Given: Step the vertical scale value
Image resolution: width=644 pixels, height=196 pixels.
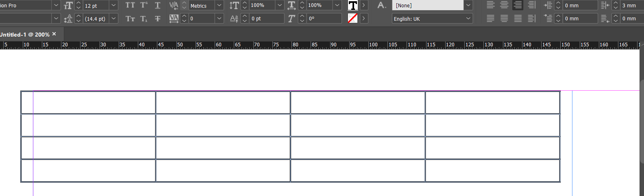Looking at the screenshot, I should [244, 5].
